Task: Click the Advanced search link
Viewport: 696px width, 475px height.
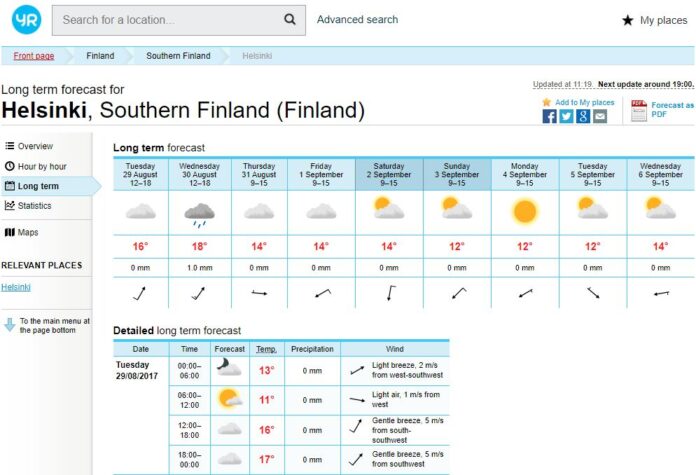Action: pos(357,20)
